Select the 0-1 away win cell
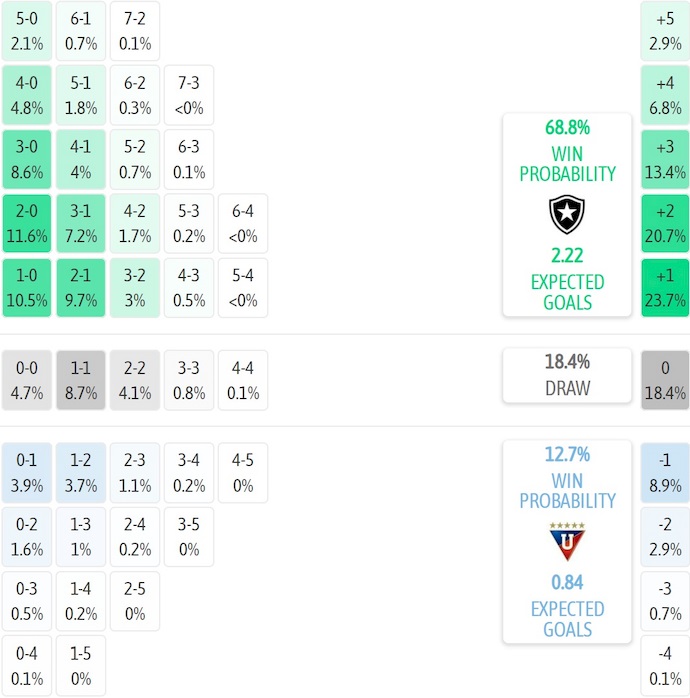 27,473
